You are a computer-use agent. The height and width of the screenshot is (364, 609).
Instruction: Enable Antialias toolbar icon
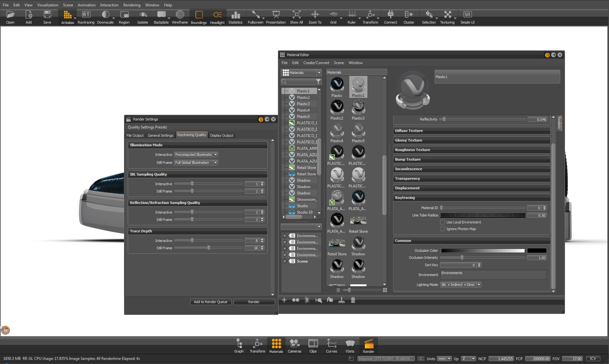point(68,17)
